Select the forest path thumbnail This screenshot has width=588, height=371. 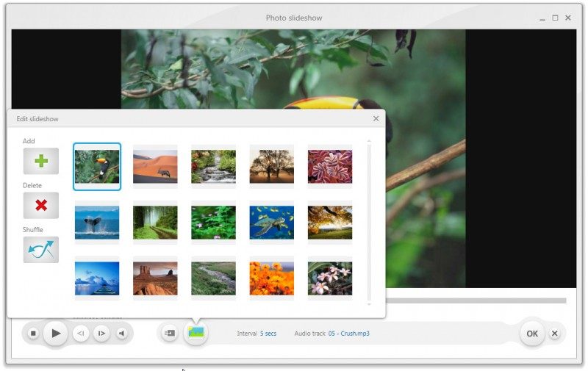(x=155, y=222)
